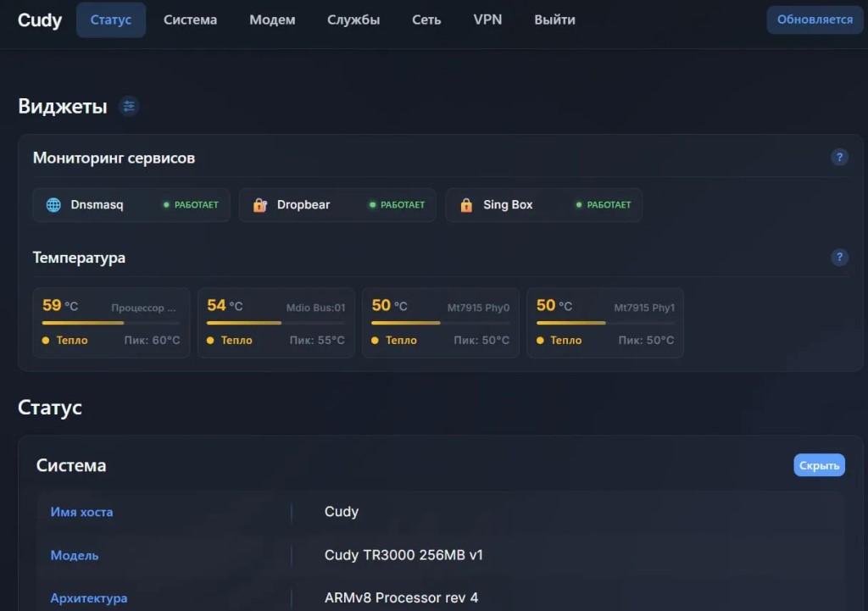Click the Dropbear lock icon
Image resolution: width=868 pixels, height=611 pixels.
click(x=259, y=205)
